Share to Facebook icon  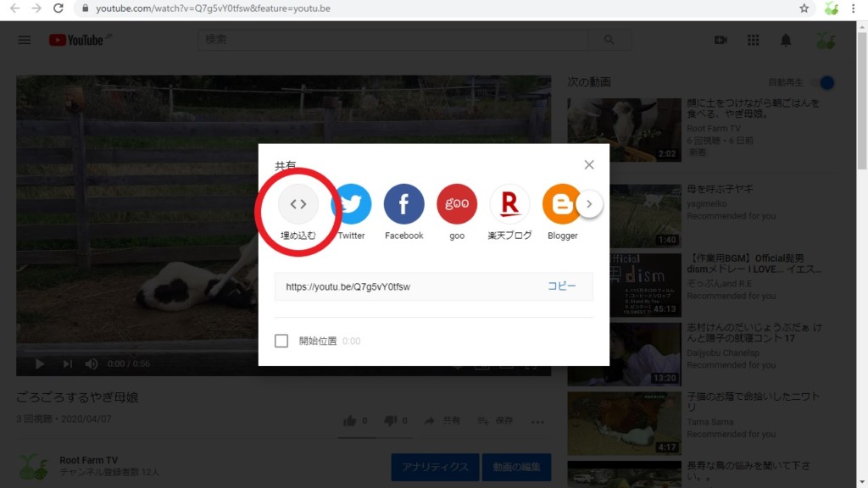pyautogui.click(x=403, y=204)
